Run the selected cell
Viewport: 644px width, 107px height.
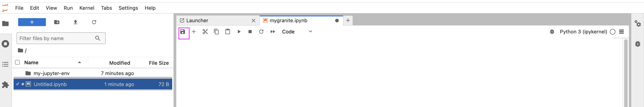(239, 32)
